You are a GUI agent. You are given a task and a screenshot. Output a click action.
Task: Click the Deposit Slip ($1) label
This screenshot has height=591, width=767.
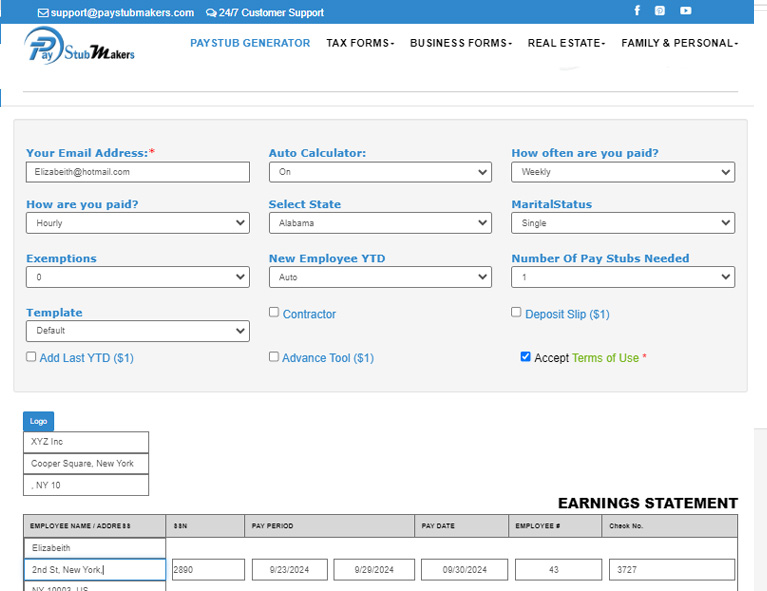tap(567, 314)
